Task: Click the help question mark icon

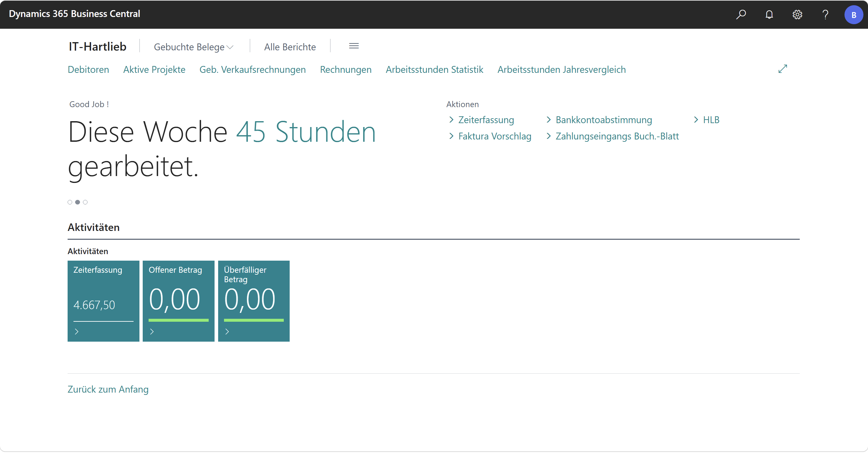Action: pyautogui.click(x=825, y=14)
